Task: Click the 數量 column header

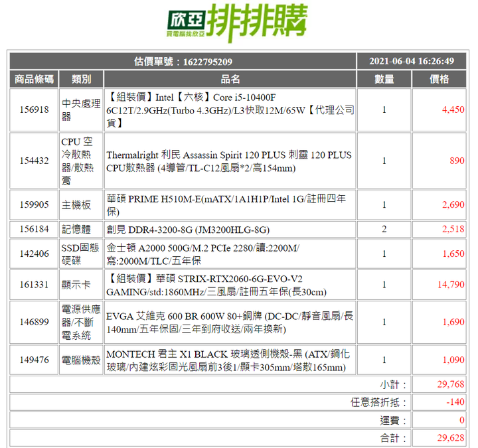Action: (x=384, y=79)
